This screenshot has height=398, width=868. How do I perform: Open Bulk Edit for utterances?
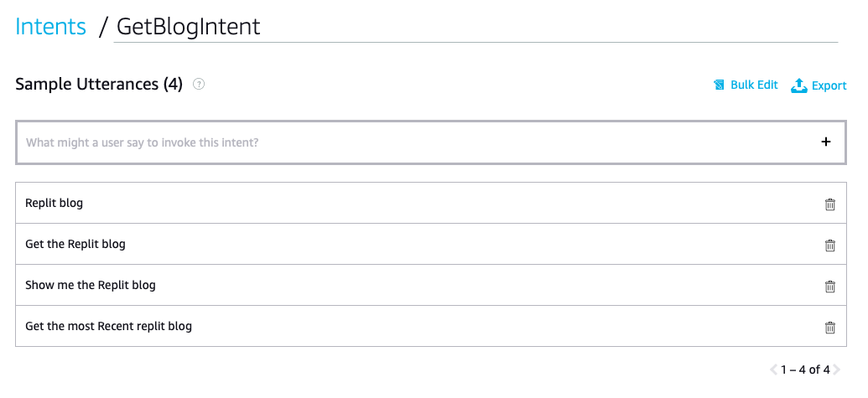point(754,85)
